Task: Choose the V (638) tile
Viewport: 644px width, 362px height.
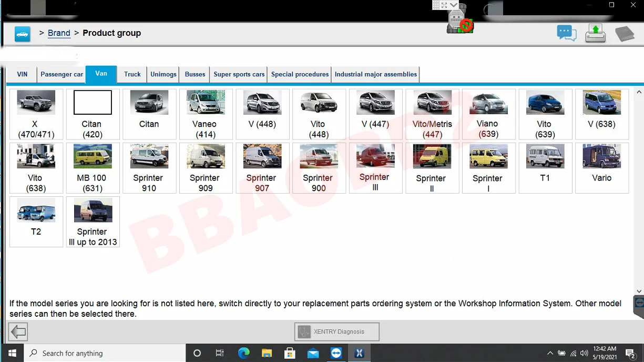Action: pyautogui.click(x=602, y=114)
